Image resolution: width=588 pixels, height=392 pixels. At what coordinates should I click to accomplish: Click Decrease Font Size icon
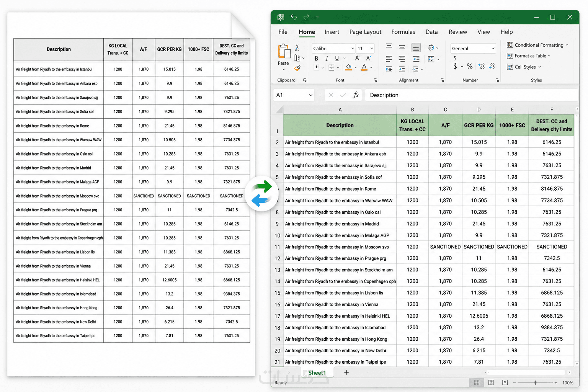point(369,58)
